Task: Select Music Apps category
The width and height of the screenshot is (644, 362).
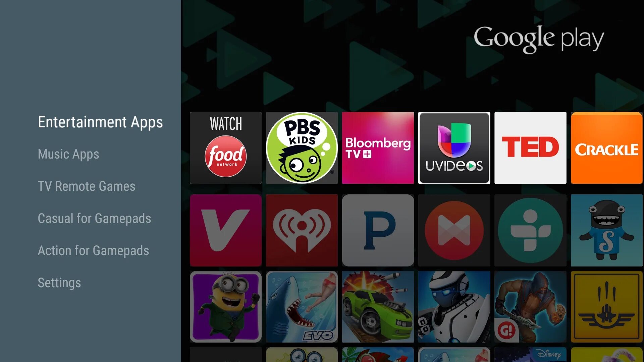Action: (68, 154)
